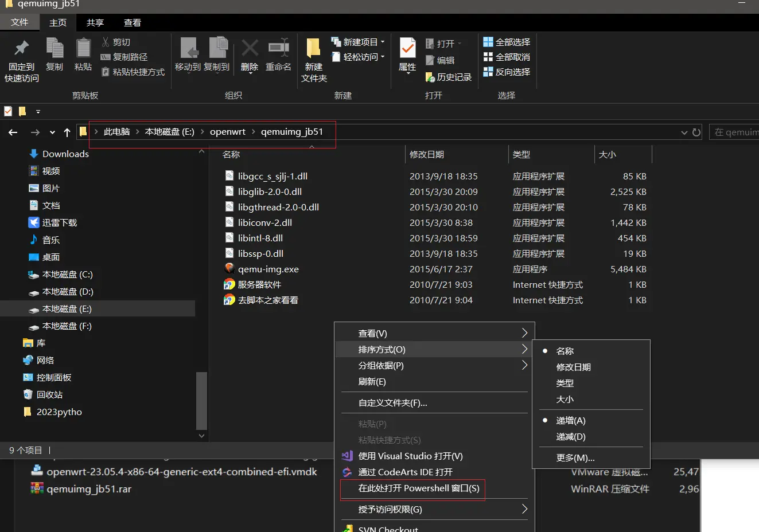Switch to the 共享 ribbon tab
759x532 pixels.
tap(95, 23)
